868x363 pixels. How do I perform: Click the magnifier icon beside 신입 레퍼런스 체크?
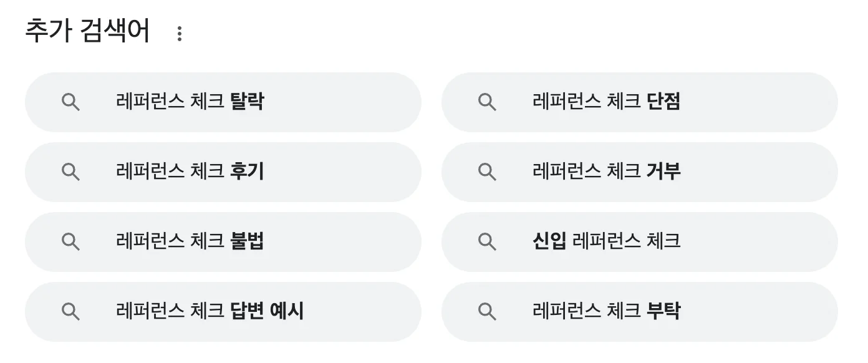tap(487, 242)
